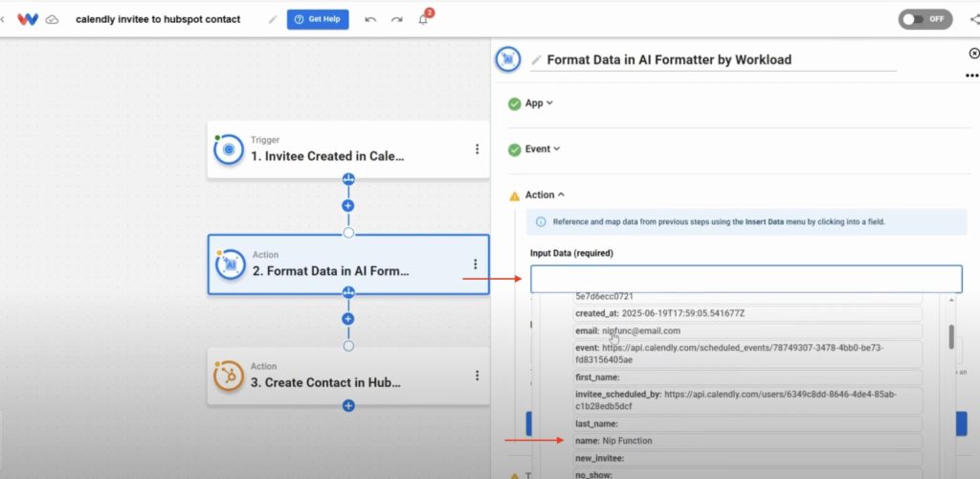Click the AI Formatter icon in panel header
980x479 pixels.
click(x=508, y=59)
